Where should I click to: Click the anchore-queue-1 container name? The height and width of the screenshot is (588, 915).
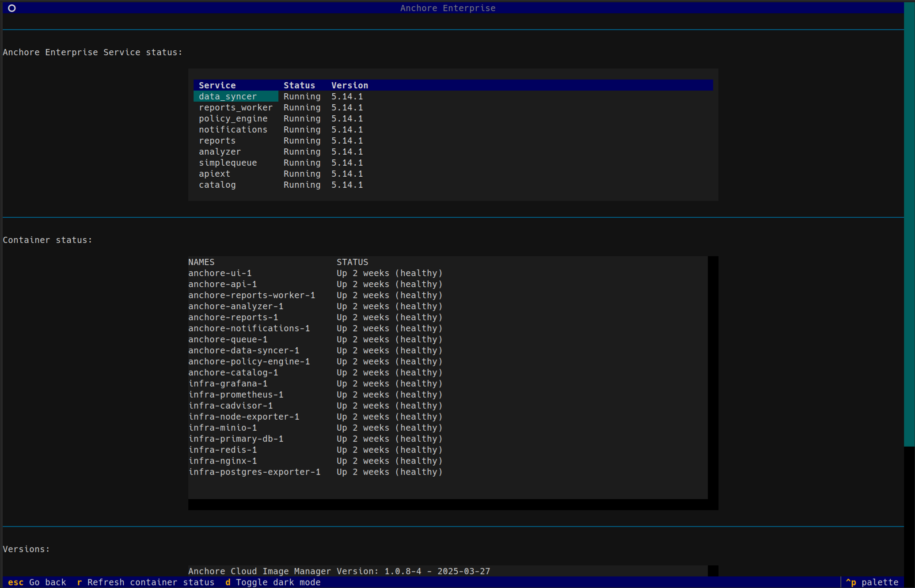228,339
